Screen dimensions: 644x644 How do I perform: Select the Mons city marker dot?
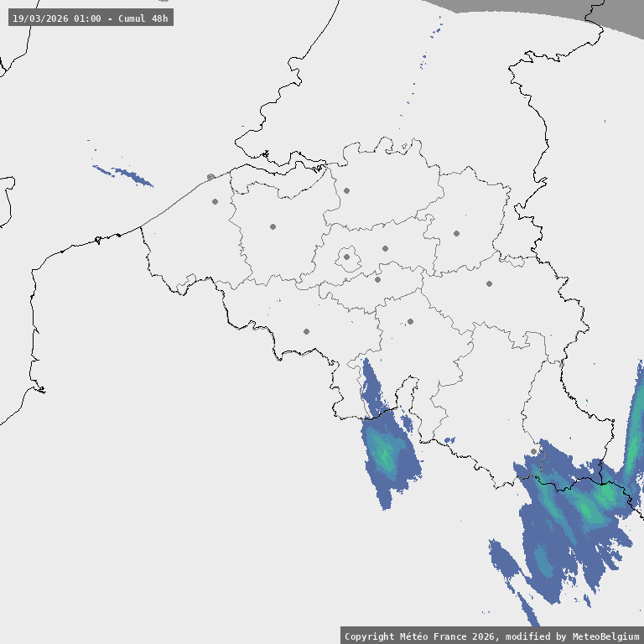pos(306,331)
